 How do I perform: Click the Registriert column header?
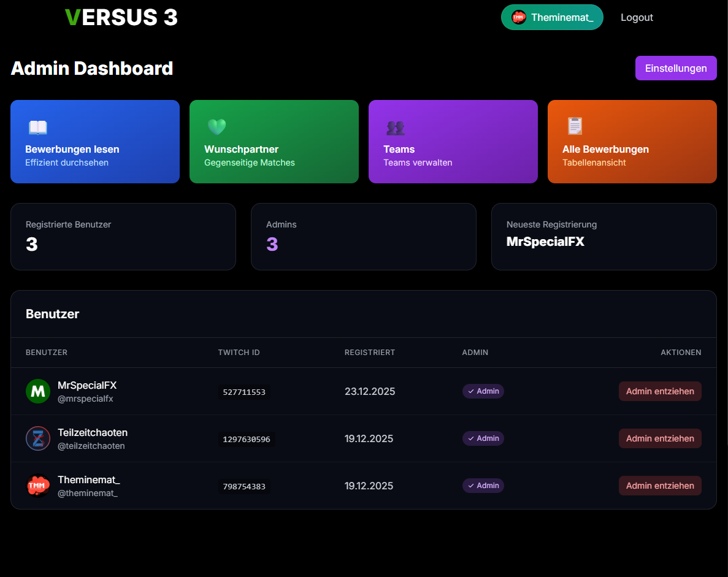click(x=370, y=353)
